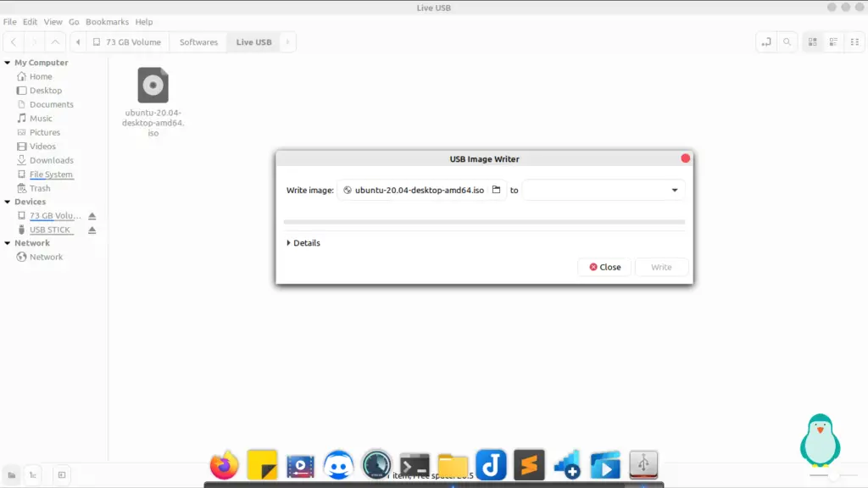Click the Write button
Viewport: 868px width, 488px height.
click(661, 267)
